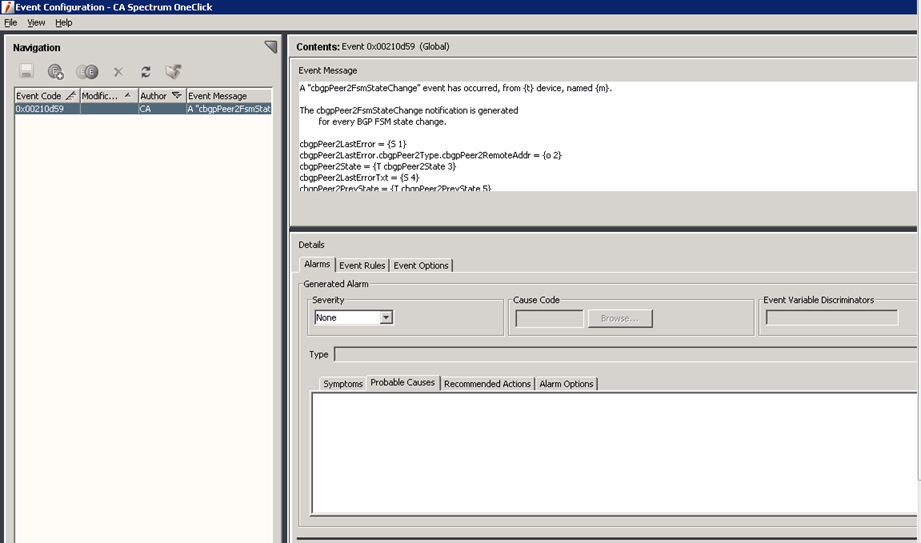Open the View menu
Viewport: 921px width, 543px height.
[36, 22]
